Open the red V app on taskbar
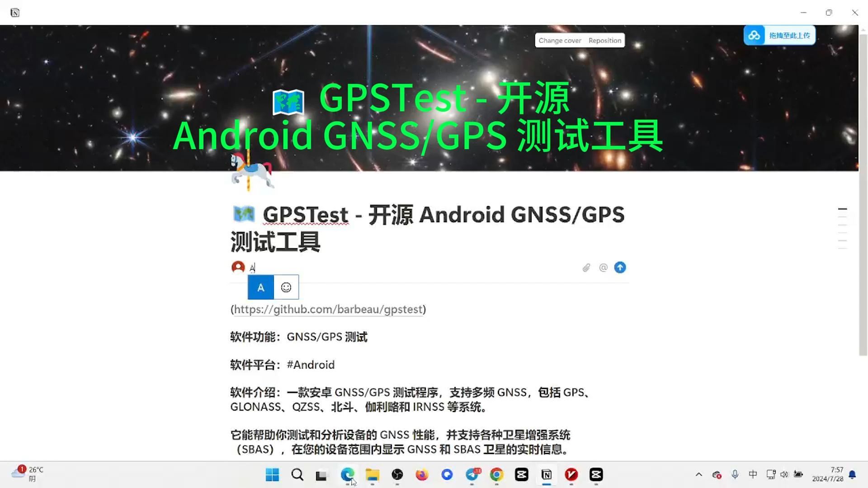The width and height of the screenshot is (868, 488). coord(571,475)
